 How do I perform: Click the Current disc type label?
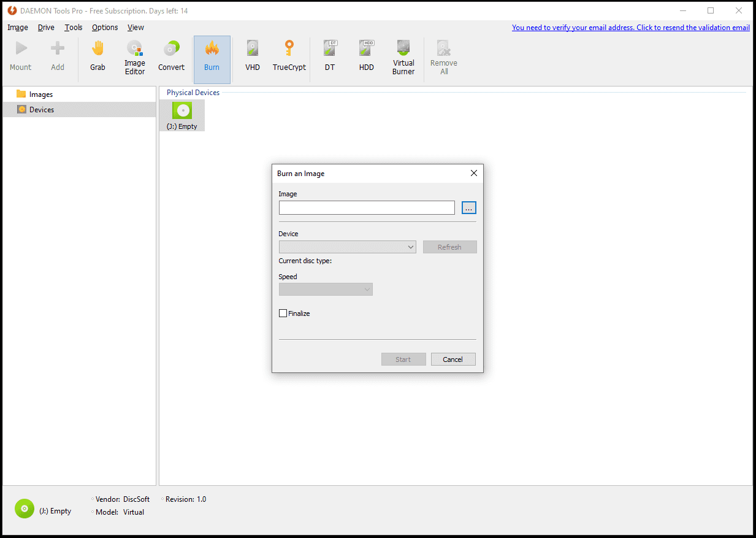tap(305, 261)
